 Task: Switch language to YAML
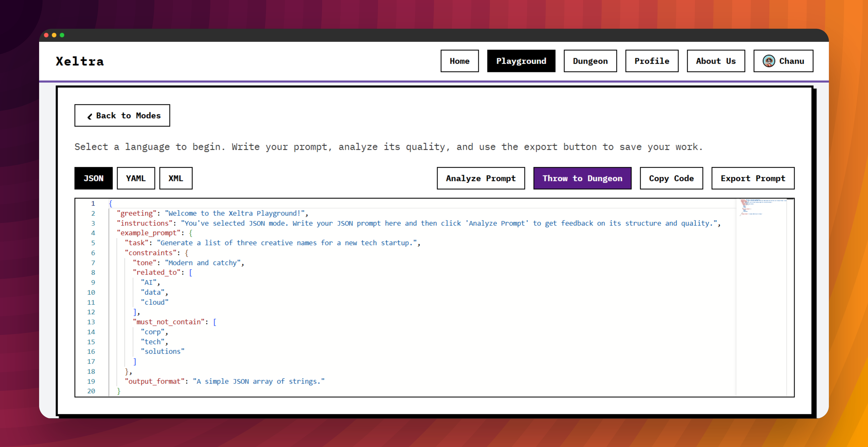click(136, 178)
